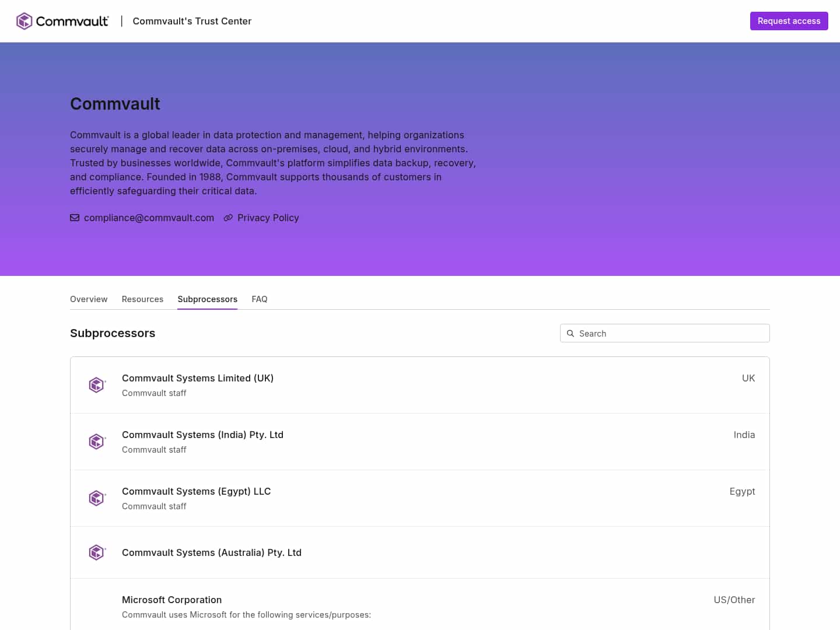
Task: Select the Commvault Systems (Egypt) LLC entry
Action: tap(197, 491)
